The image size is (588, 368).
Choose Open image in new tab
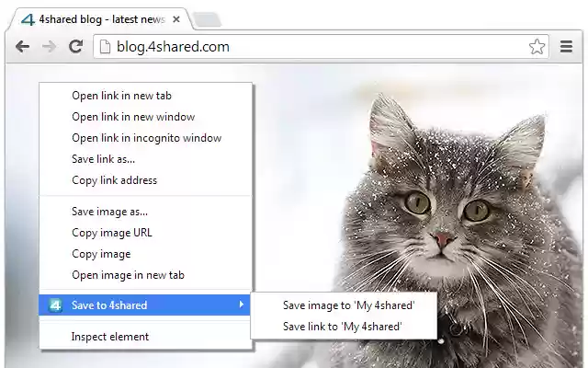click(x=145, y=275)
